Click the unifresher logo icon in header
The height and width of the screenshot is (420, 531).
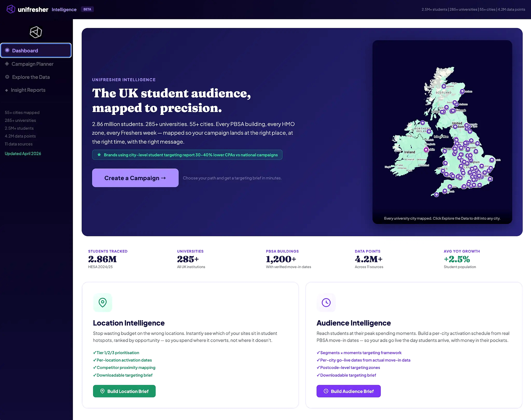tap(11, 9)
